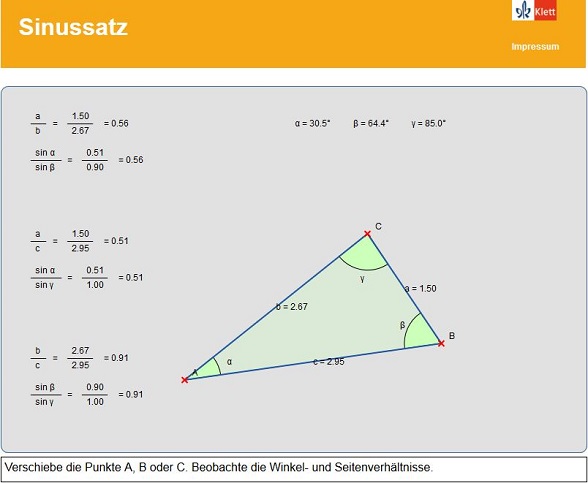Click the red cross at point A

[184, 380]
